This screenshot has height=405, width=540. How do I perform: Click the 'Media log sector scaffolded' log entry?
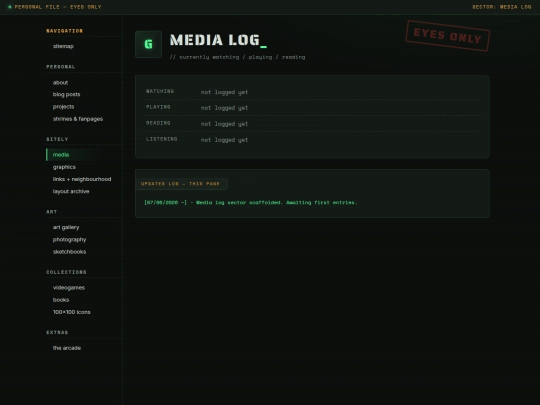251,202
